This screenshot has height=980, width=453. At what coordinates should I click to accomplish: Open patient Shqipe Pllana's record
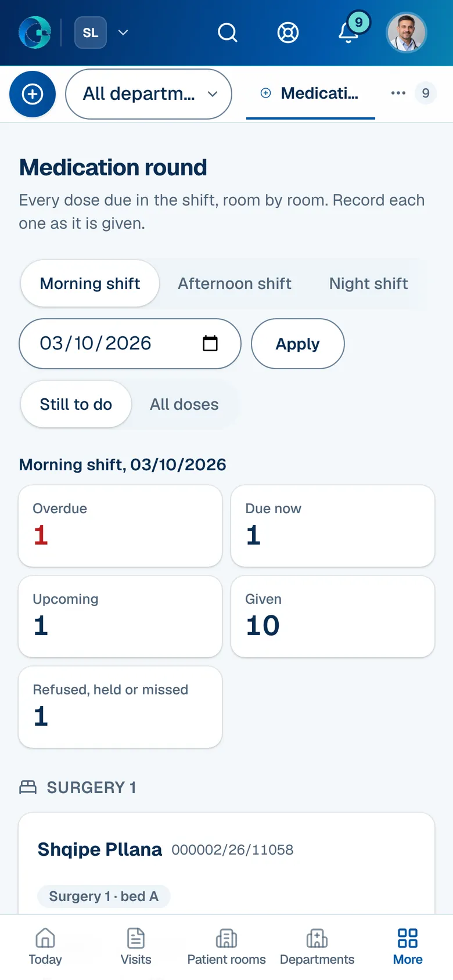tap(100, 849)
